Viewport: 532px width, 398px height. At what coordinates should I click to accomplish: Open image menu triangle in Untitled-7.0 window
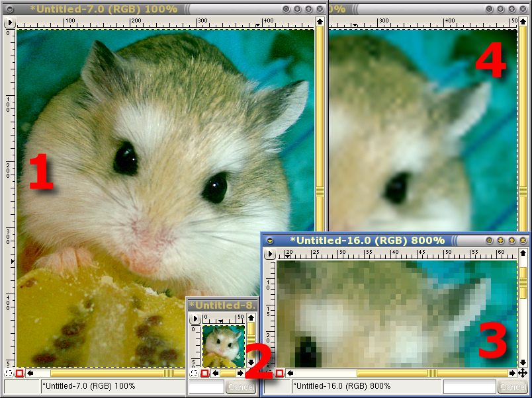click(10, 22)
